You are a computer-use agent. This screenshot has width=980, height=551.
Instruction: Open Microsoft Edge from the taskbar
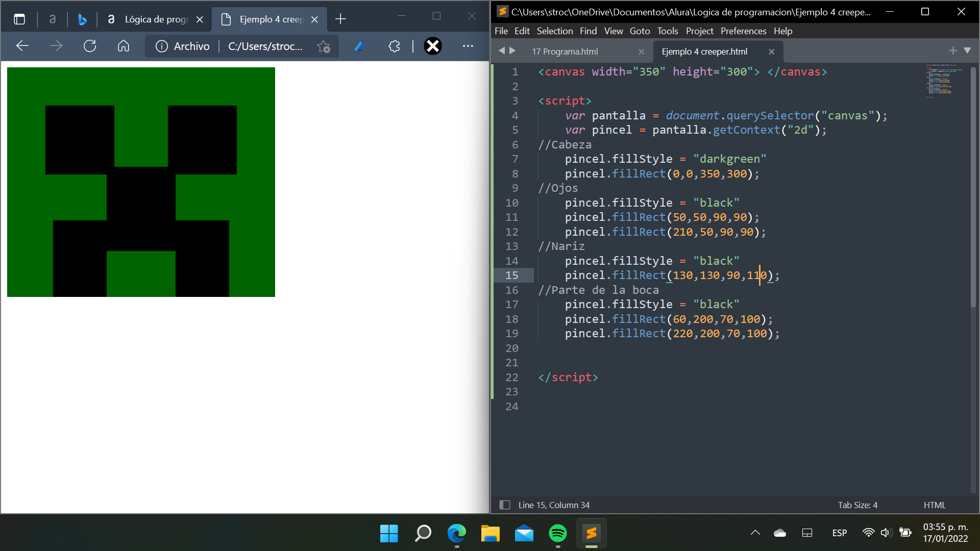456,534
